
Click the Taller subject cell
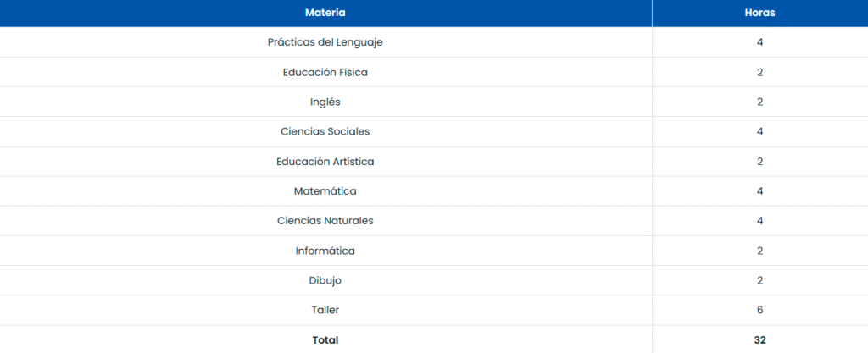325,310
